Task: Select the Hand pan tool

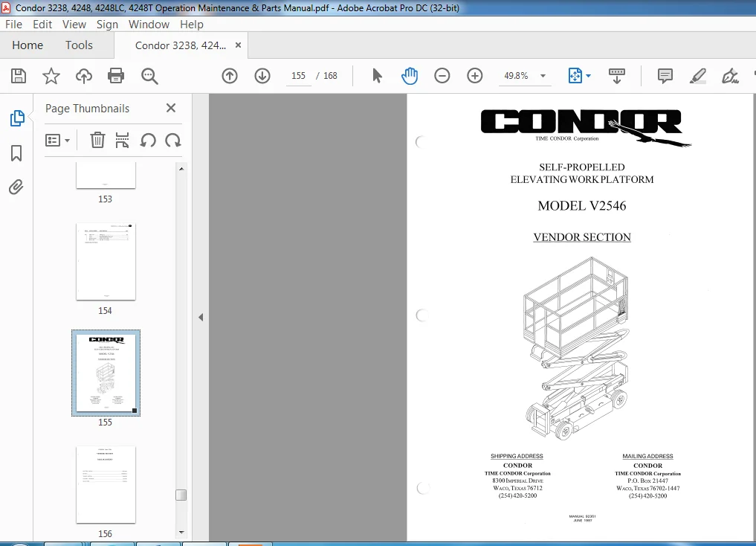Action: pyautogui.click(x=410, y=76)
